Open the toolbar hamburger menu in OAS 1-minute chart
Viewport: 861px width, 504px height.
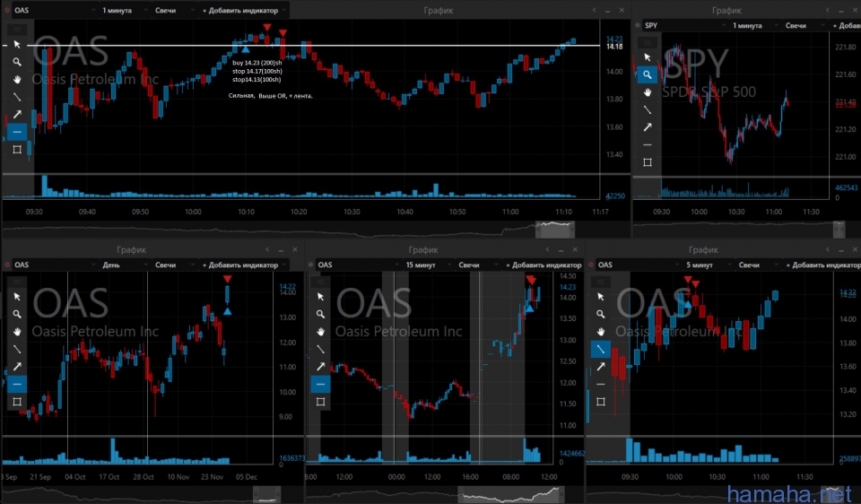(17, 29)
